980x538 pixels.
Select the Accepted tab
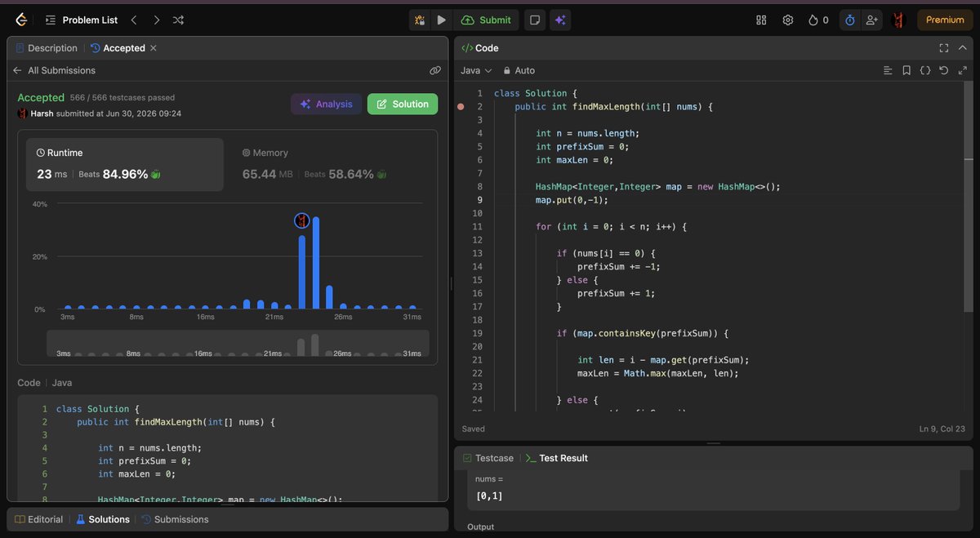point(118,48)
